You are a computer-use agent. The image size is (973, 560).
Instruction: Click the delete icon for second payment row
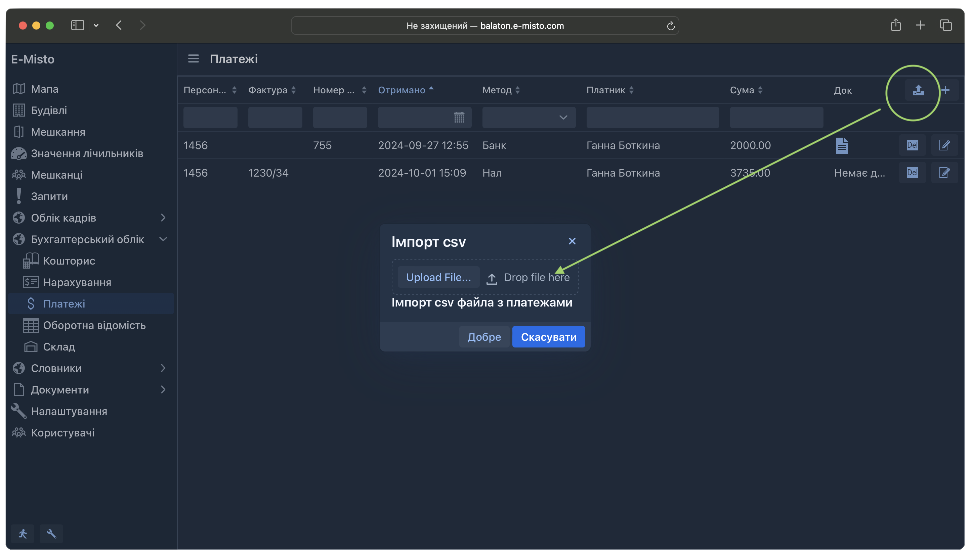(912, 172)
